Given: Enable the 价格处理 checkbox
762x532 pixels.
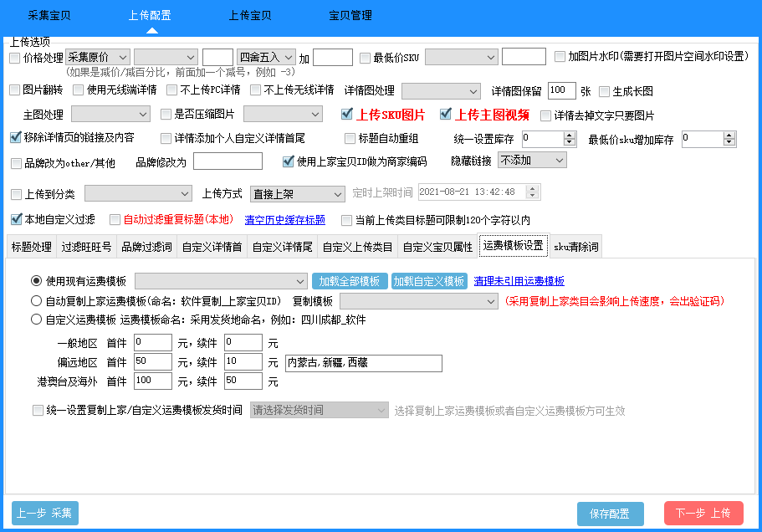Looking at the screenshot, I should 15,58.
